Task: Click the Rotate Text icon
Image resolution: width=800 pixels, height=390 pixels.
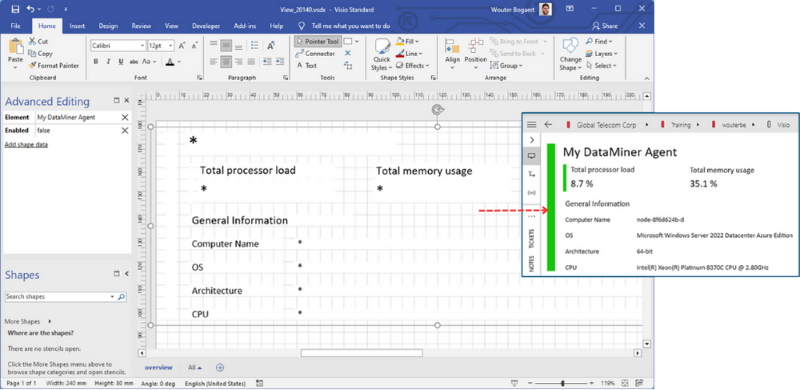Action: (271, 46)
